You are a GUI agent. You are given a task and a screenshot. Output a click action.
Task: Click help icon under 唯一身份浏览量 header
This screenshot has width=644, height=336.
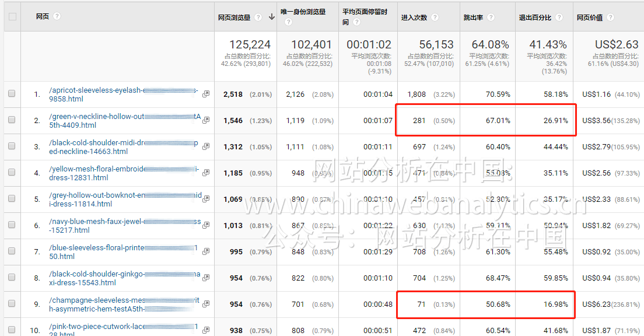(288, 22)
